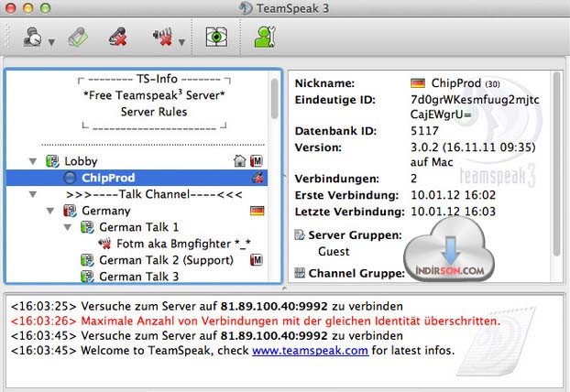Click German Talk 2 (Support) channel icon
This screenshot has width=570, height=392.
point(87,260)
